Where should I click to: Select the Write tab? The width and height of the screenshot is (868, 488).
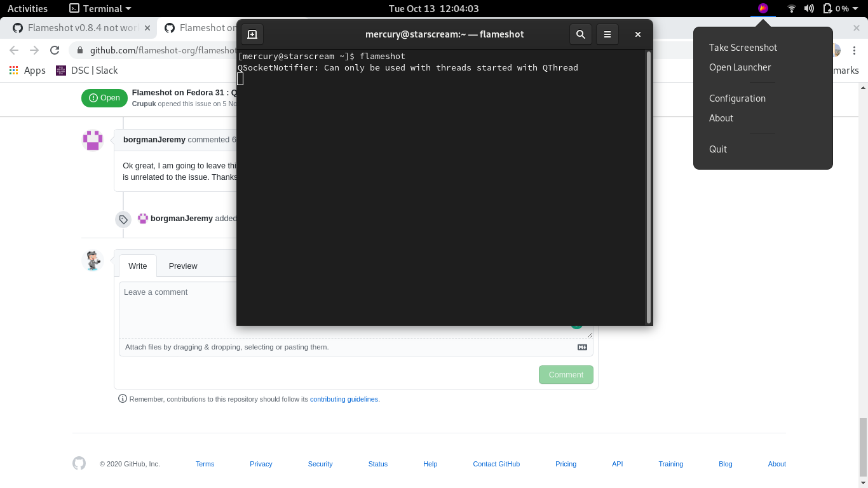click(x=137, y=266)
